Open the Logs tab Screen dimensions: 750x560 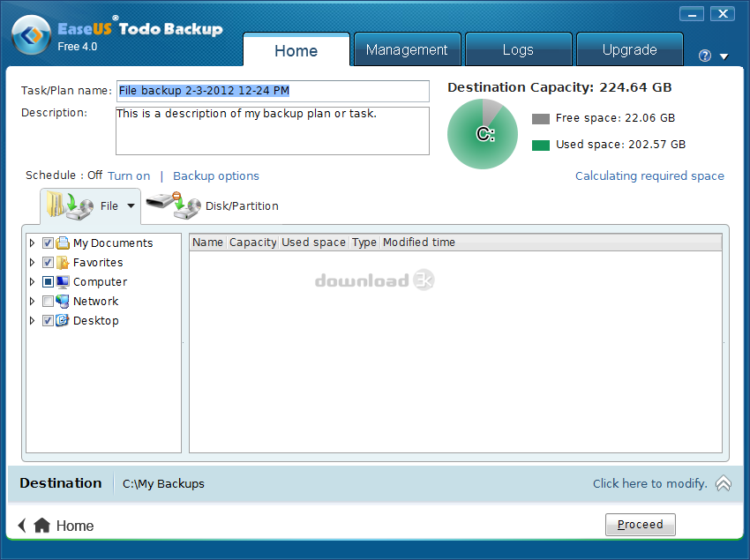click(x=518, y=50)
